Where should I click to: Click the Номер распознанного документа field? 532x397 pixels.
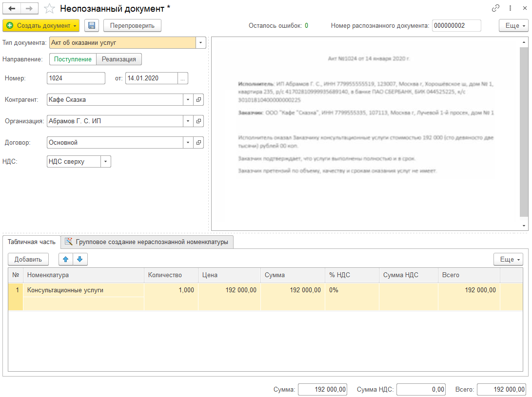(x=456, y=25)
